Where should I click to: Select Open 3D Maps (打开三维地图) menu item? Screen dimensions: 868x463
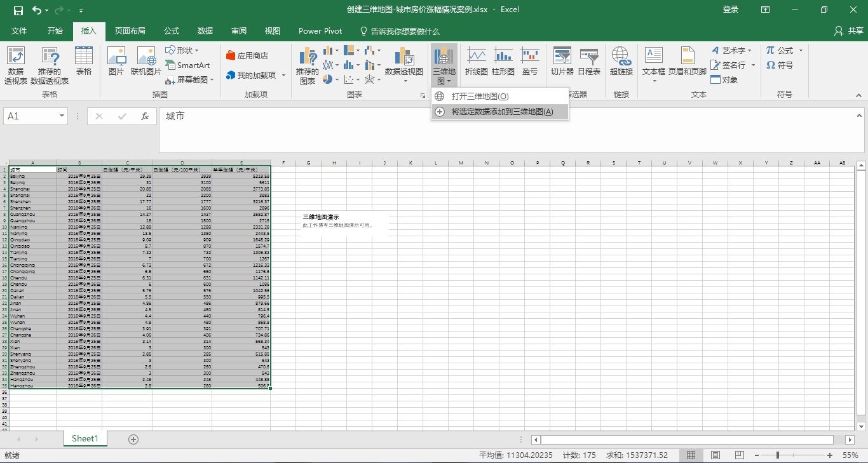[x=499, y=97]
